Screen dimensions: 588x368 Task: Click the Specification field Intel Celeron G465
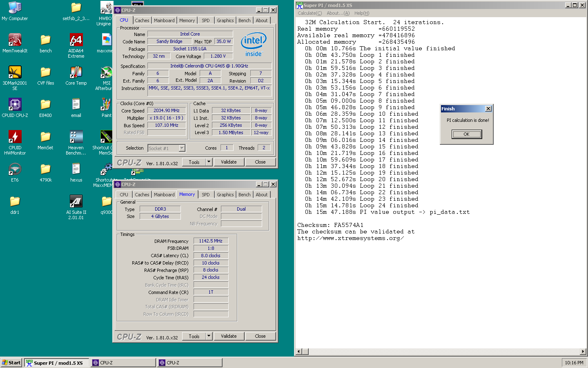tap(209, 66)
